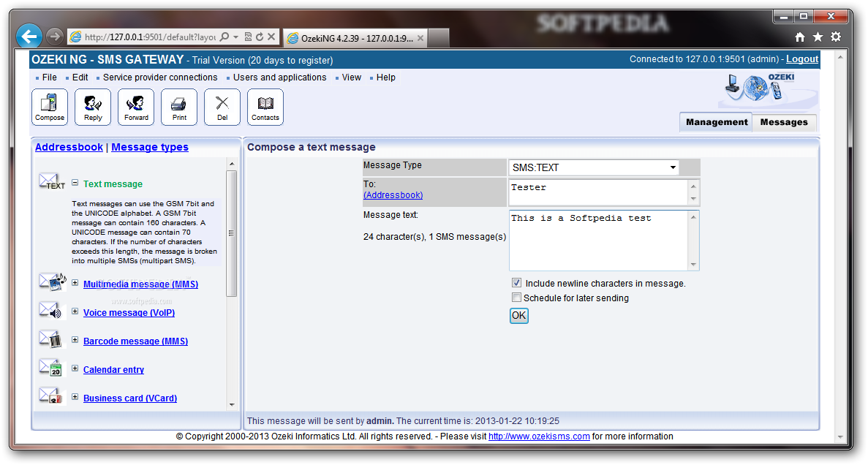Click the Ozeki logo image

click(x=767, y=88)
